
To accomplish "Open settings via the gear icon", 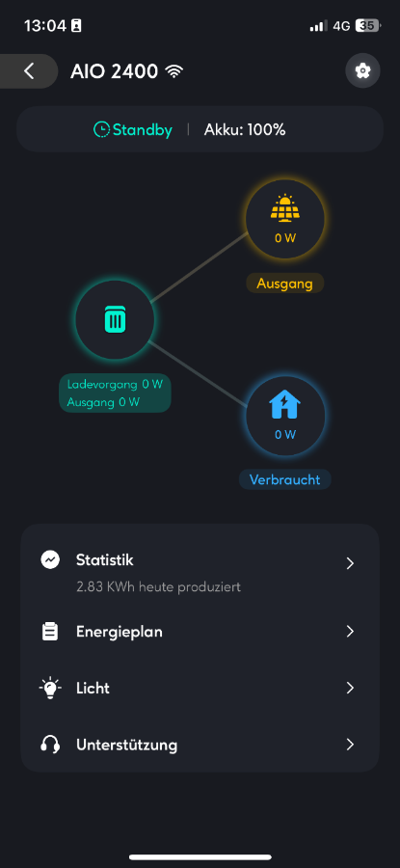I will pos(362,70).
